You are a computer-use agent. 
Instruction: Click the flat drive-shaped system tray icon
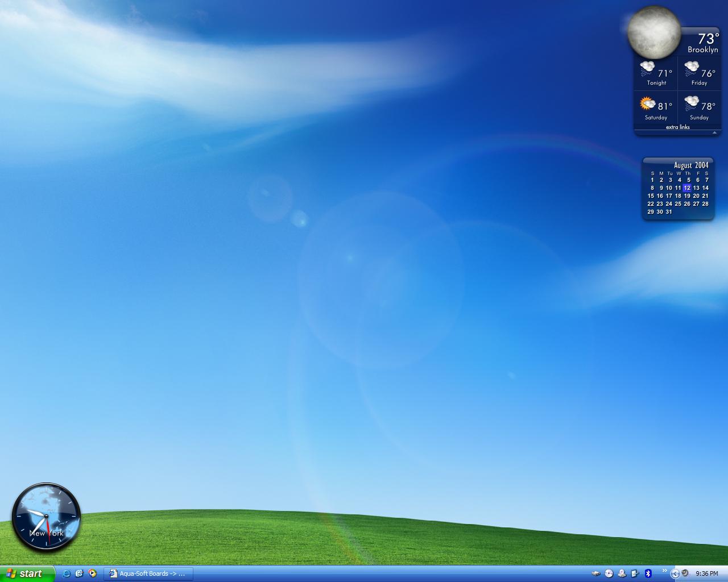click(596, 573)
